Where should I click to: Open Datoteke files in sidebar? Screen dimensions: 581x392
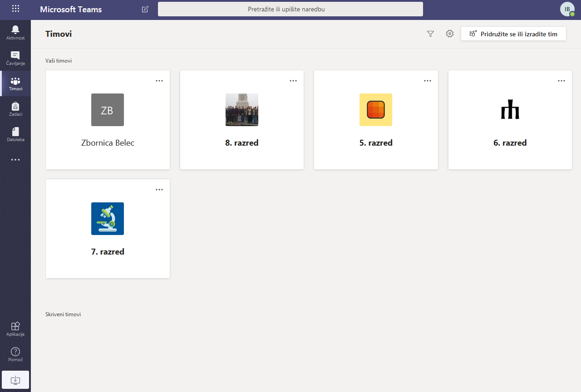[15, 134]
